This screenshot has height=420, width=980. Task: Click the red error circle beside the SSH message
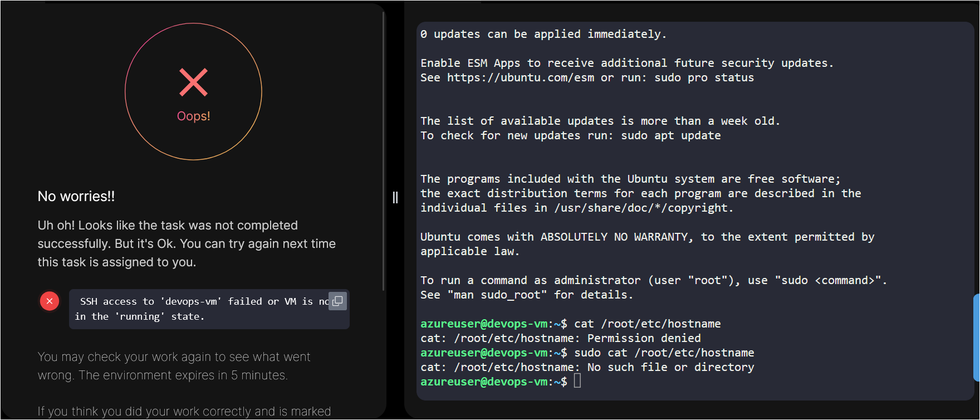[50, 301]
